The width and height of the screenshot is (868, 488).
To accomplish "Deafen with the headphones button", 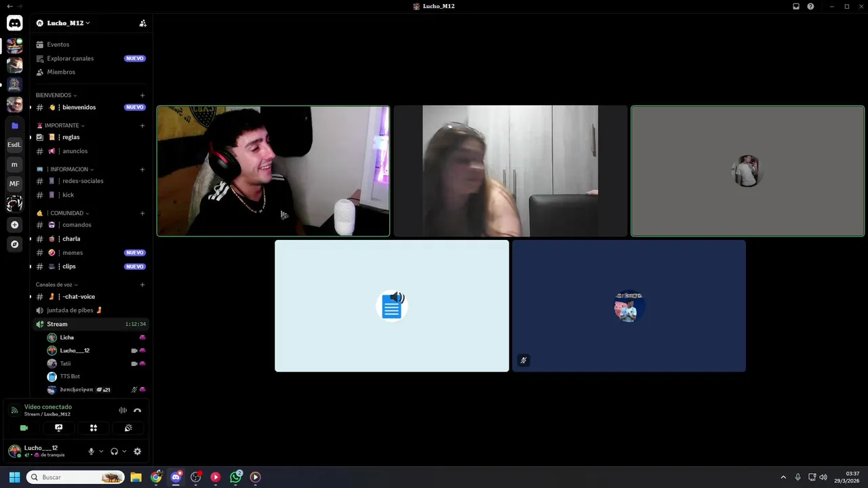I will click(x=114, y=451).
